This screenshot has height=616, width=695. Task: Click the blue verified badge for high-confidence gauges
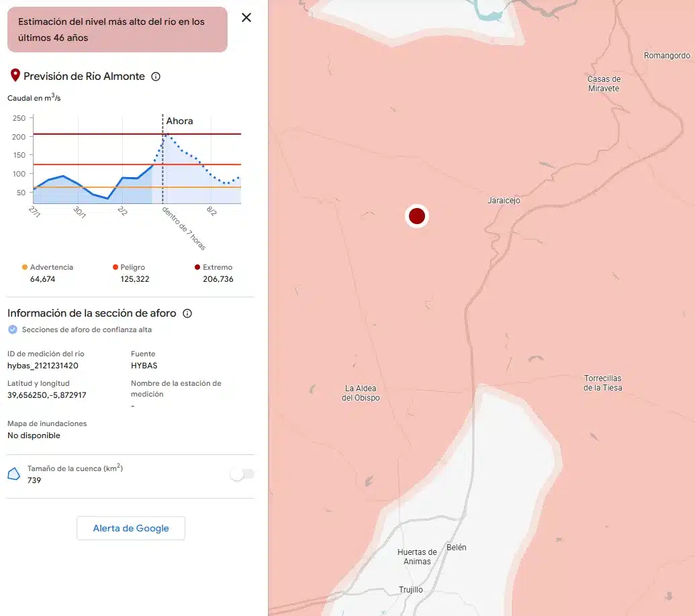(x=12, y=329)
